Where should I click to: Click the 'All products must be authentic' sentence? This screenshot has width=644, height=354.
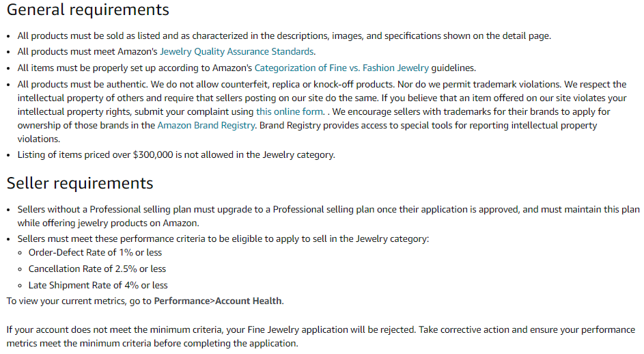(x=82, y=85)
